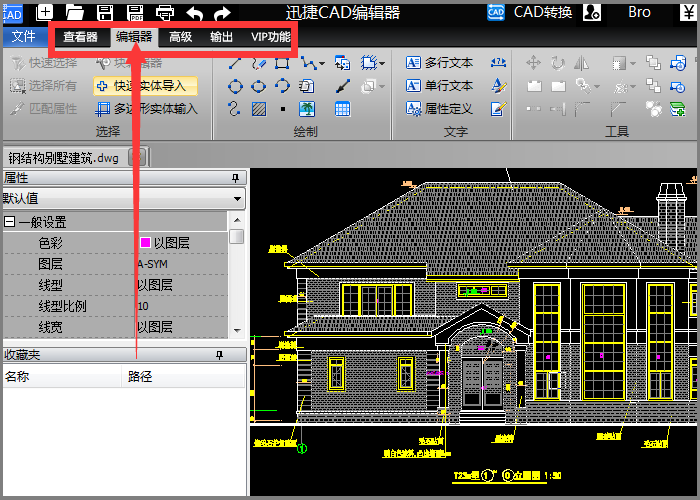Click 快速选择 in the selection group
Screen dimensions: 700x500
coord(44,63)
